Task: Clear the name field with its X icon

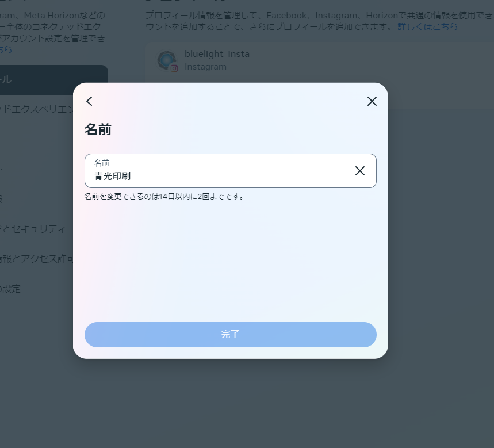Action: [x=359, y=171]
